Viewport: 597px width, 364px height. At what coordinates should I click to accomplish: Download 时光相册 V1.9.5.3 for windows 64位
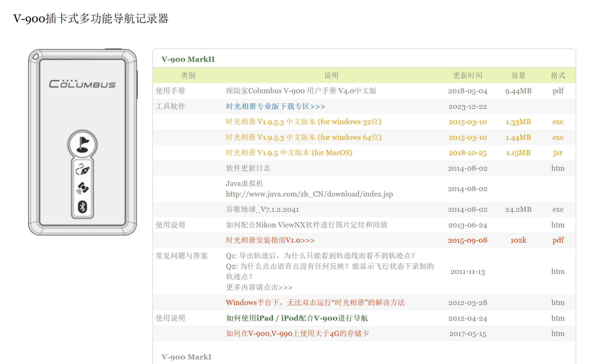[x=303, y=137]
